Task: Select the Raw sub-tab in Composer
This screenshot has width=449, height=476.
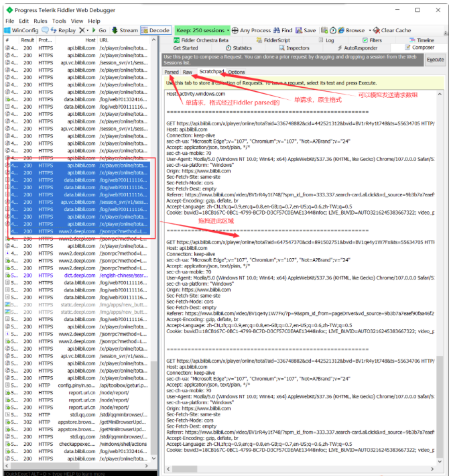Action: (x=187, y=72)
